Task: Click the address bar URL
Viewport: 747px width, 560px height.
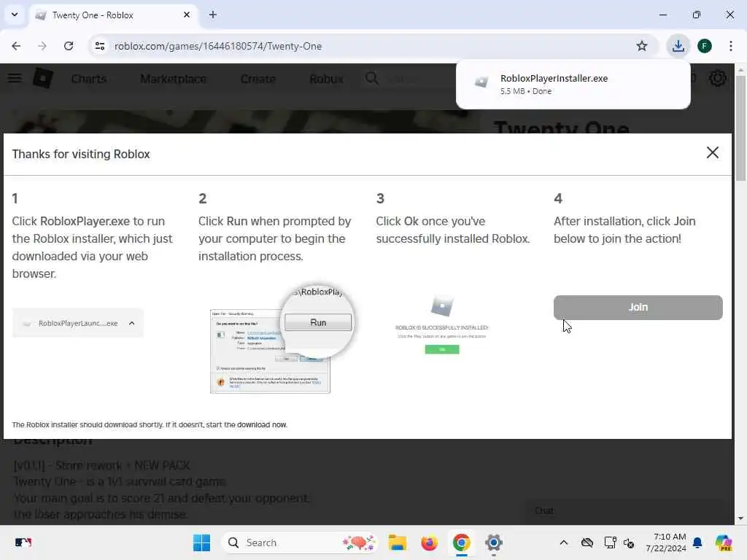Action: pyautogui.click(x=217, y=46)
